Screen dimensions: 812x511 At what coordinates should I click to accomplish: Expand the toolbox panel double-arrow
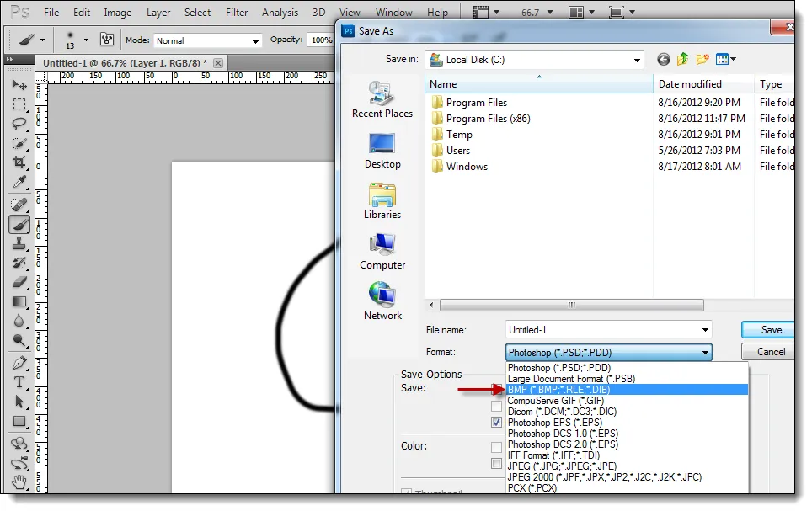click(x=9, y=60)
